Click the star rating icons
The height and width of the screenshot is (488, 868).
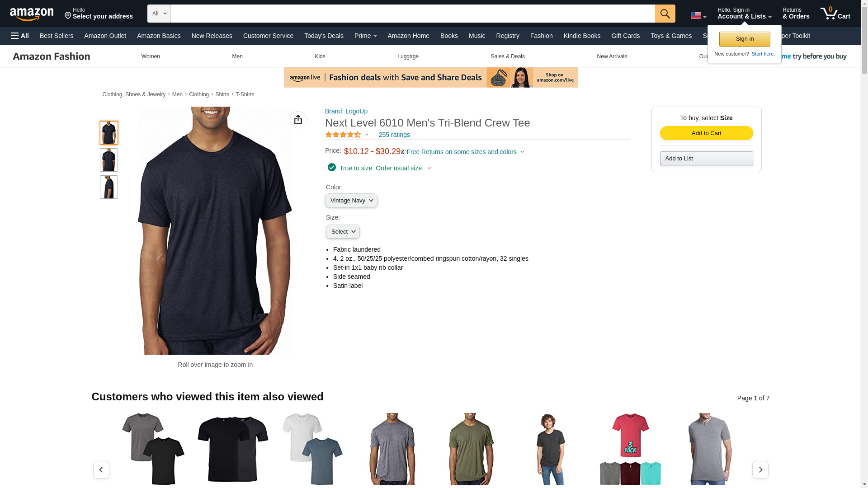(343, 135)
